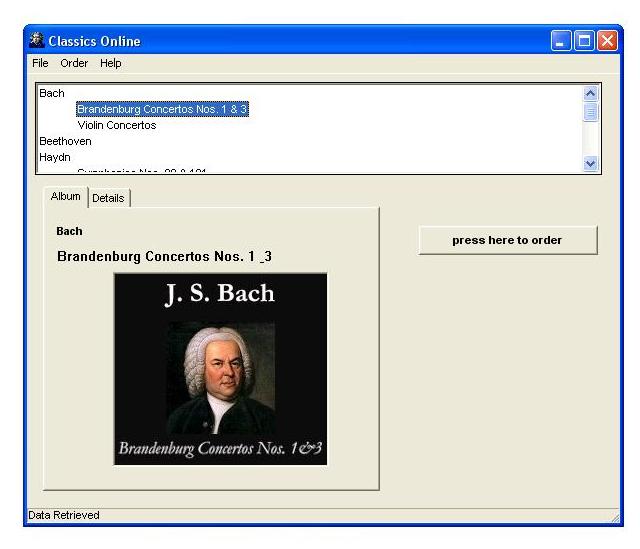The image size is (640, 549).
Task: Click the Data Retrieved status text
Action: (64, 515)
